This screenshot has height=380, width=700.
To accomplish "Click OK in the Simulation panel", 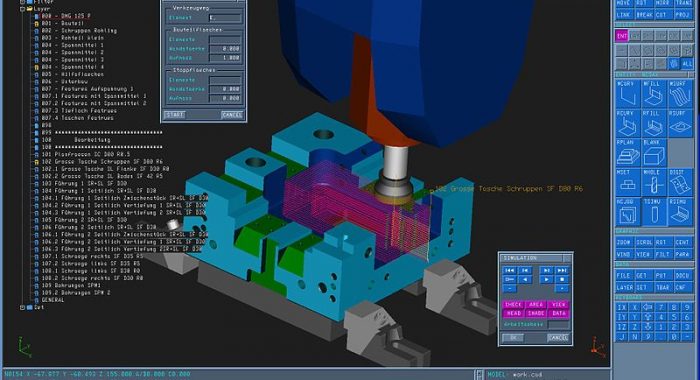I will (x=513, y=338).
